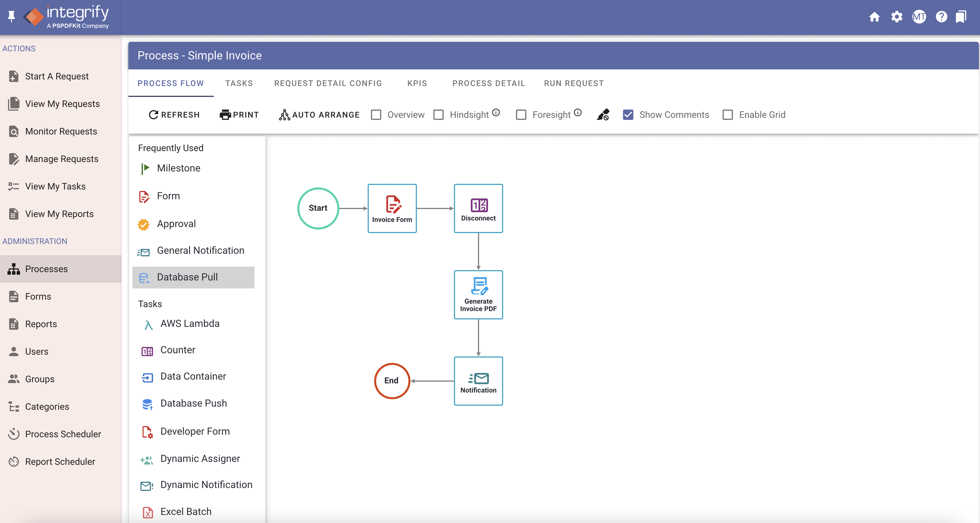
Task: Open View My Requests in sidebar
Action: [x=60, y=104]
